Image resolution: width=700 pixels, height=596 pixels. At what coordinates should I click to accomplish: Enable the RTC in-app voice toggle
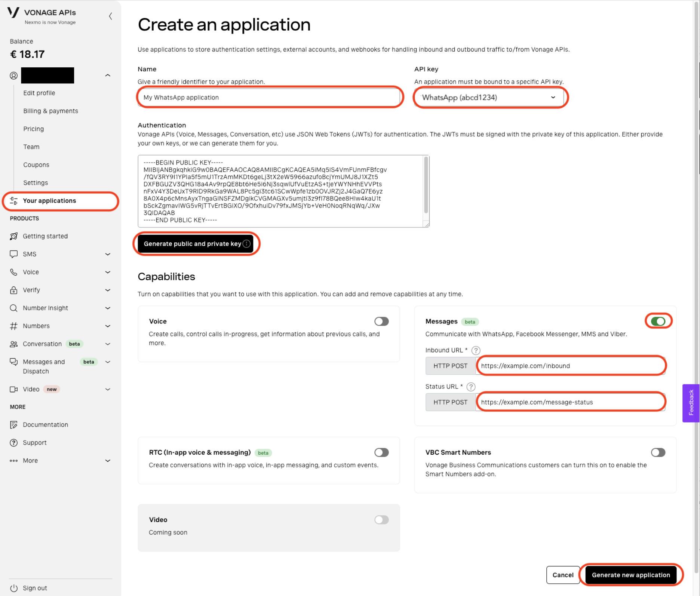coord(381,452)
